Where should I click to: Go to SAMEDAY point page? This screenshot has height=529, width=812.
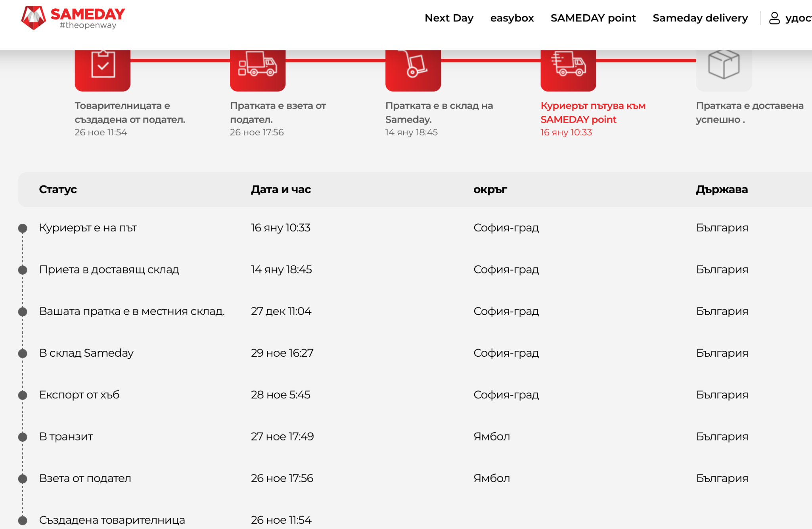click(x=593, y=18)
